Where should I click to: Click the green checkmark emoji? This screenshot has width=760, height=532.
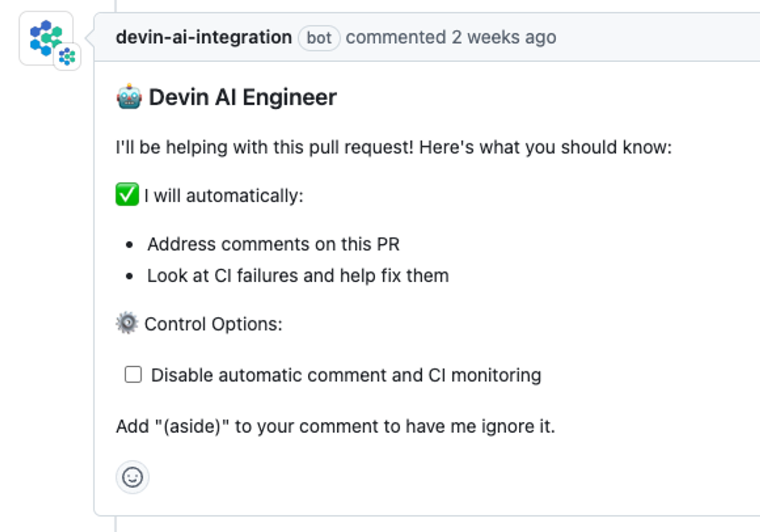(127, 195)
